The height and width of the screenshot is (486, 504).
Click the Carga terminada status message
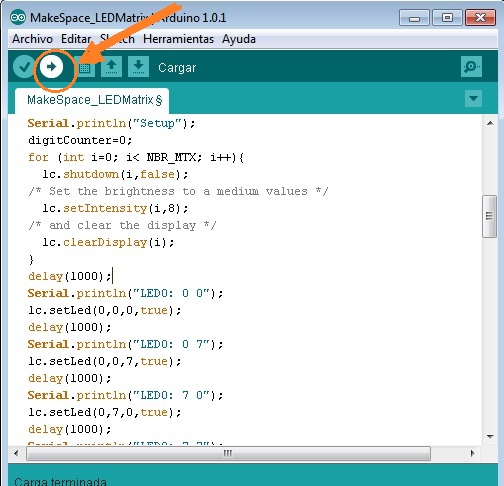pyautogui.click(x=60, y=482)
